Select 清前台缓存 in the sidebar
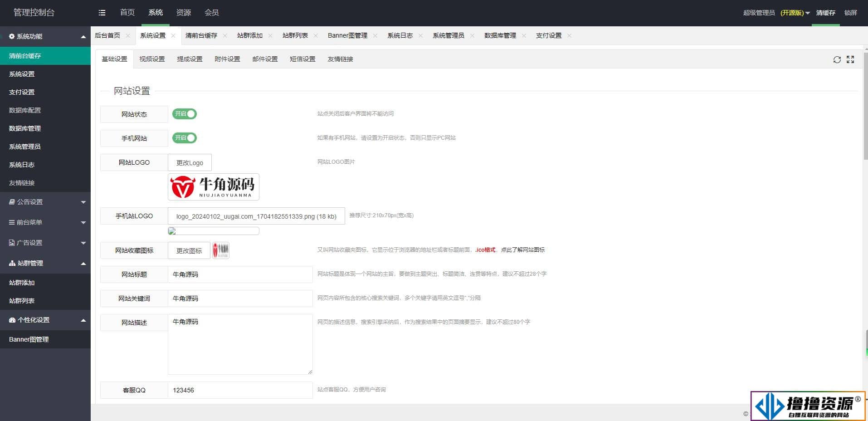 [x=45, y=56]
